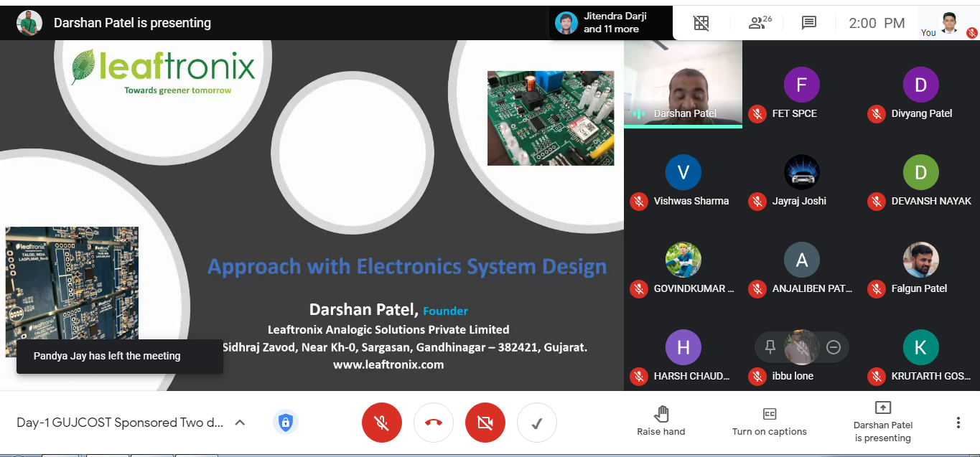Click the muted mic icon beside Falgun Patel
Image resolution: width=980 pixels, height=457 pixels.
pyautogui.click(x=876, y=288)
